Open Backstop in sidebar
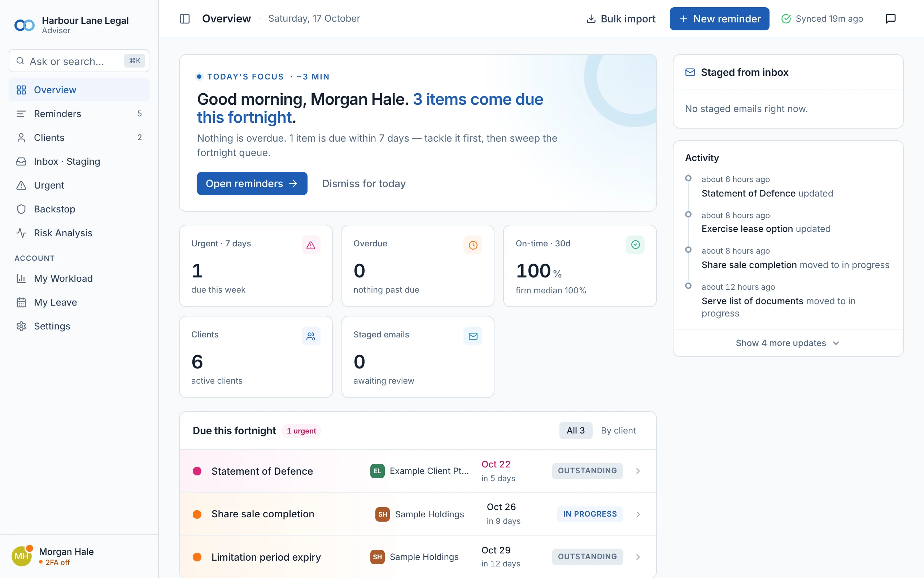 79,209
